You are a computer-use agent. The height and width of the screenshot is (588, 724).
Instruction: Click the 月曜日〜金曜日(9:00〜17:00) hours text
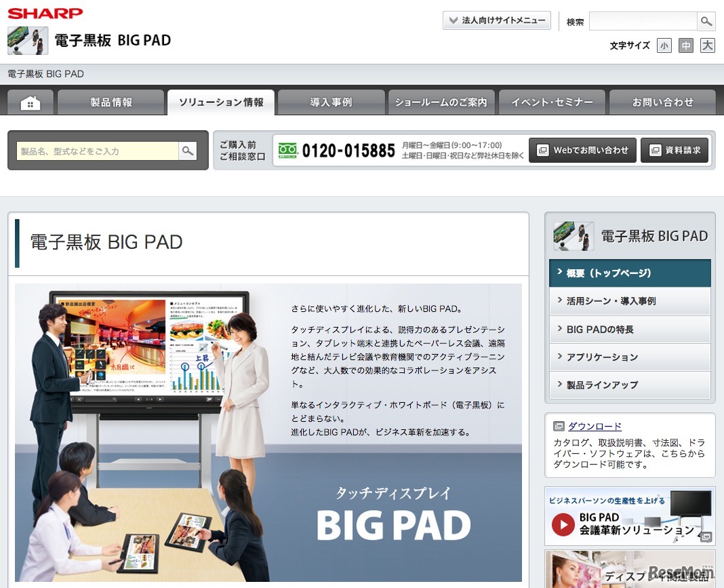point(451,145)
